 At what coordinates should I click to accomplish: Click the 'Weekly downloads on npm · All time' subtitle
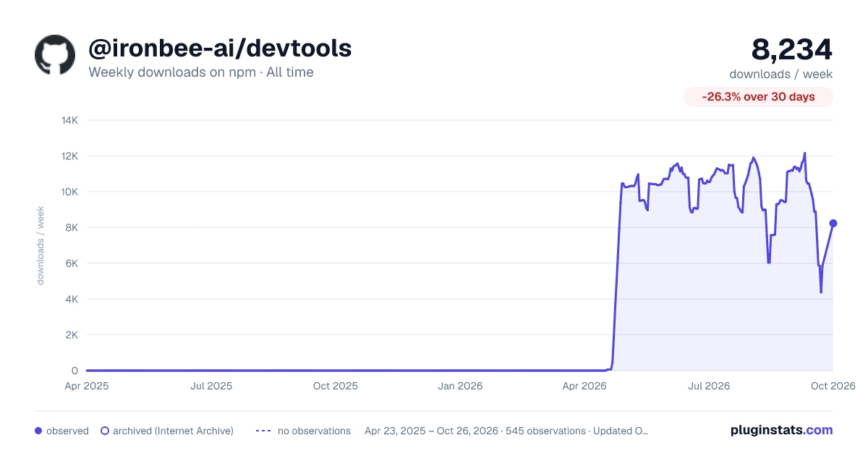pyautogui.click(x=201, y=72)
